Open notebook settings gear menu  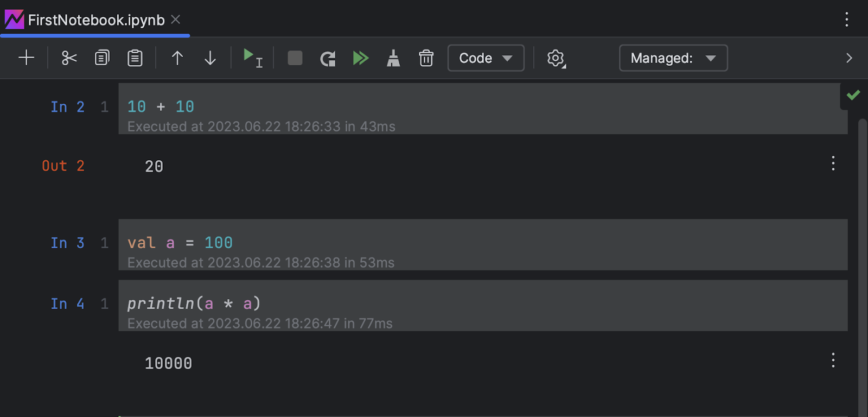(x=556, y=58)
